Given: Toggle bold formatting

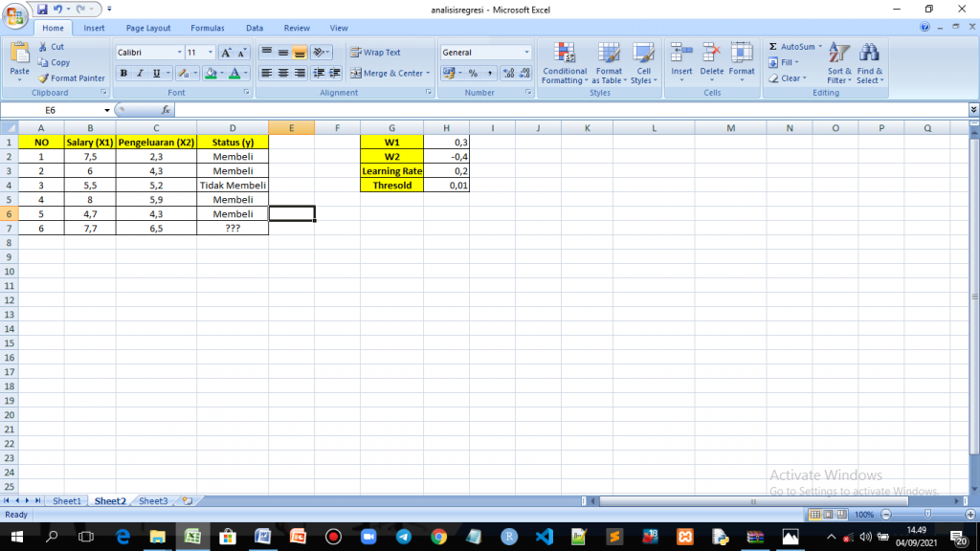Looking at the screenshot, I should (123, 72).
